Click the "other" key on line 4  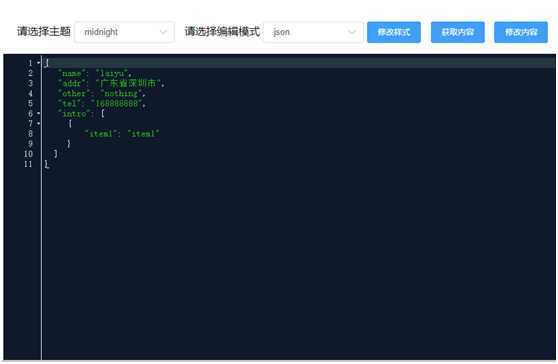pos(74,94)
